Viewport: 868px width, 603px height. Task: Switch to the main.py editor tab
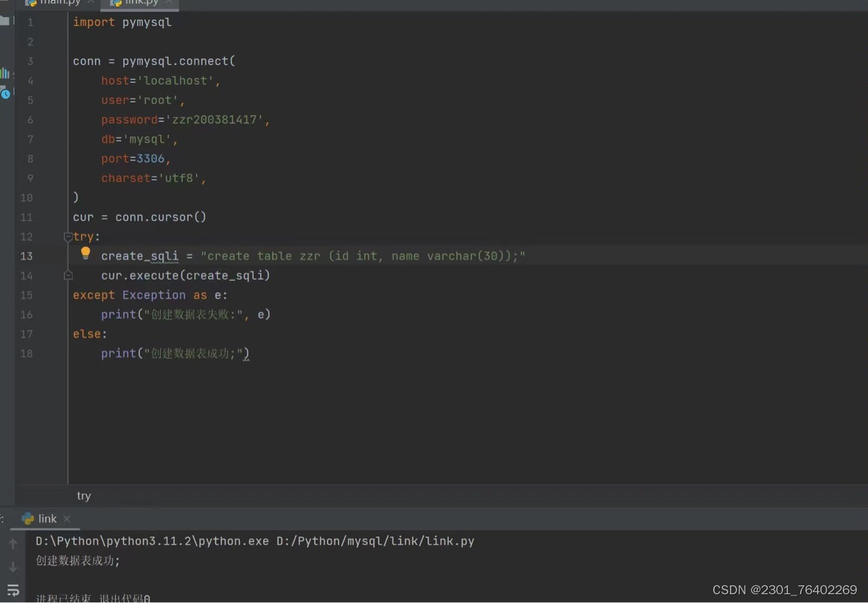click(x=60, y=3)
